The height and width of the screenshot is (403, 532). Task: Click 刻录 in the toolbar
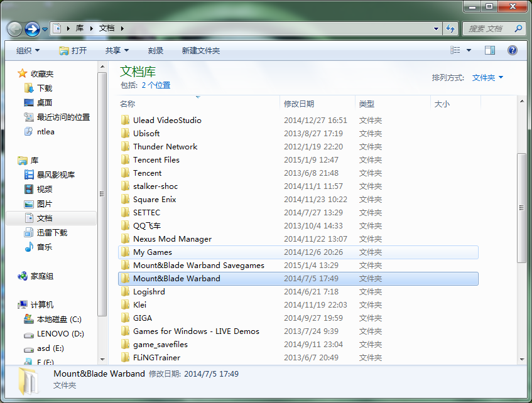pos(156,51)
